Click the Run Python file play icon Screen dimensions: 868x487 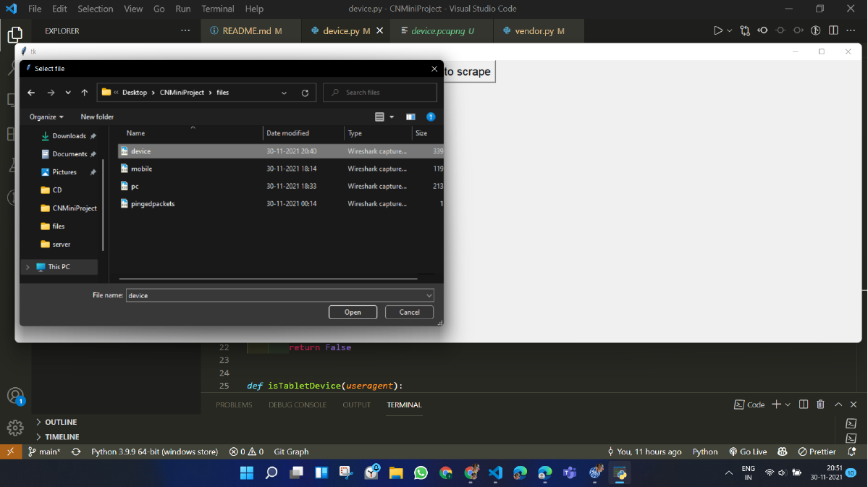click(717, 30)
